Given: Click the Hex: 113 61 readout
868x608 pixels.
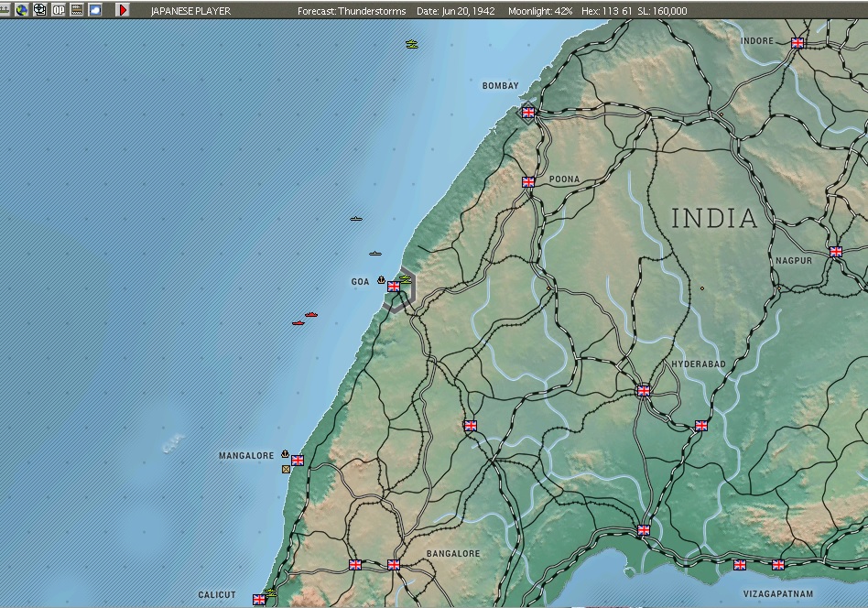Looking at the screenshot, I should (x=607, y=10).
